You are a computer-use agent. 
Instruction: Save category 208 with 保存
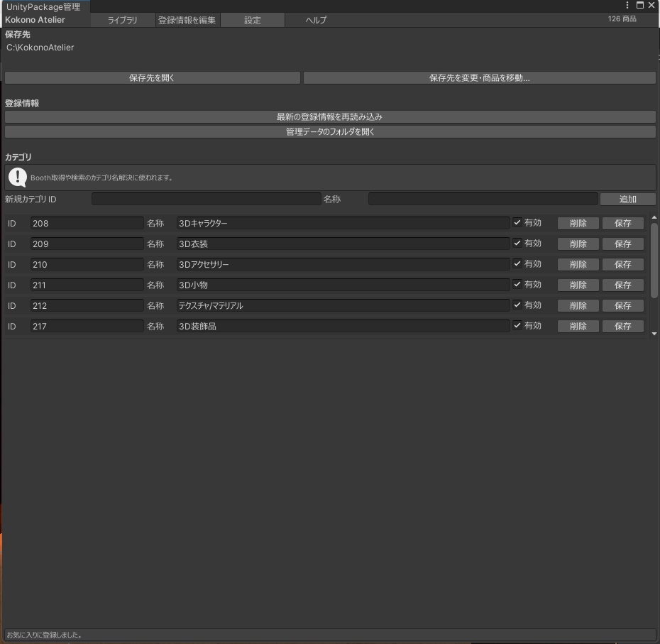point(622,223)
